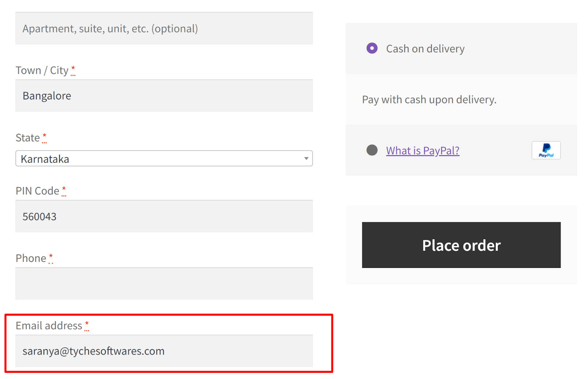
Task: Click the Town / City field containing Bangalore
Action: click(x=164, y=96)
